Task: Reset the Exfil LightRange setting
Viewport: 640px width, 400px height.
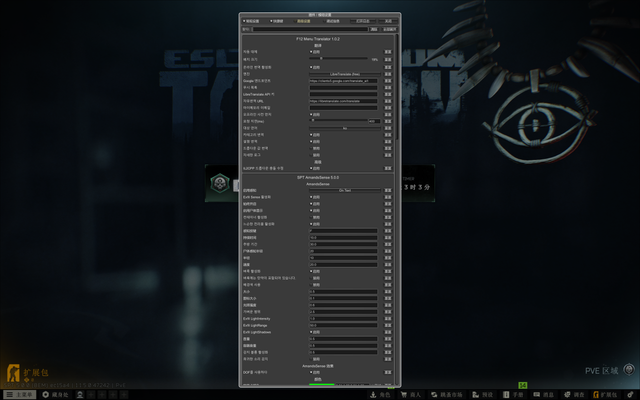Action: (x=388, y=325)
